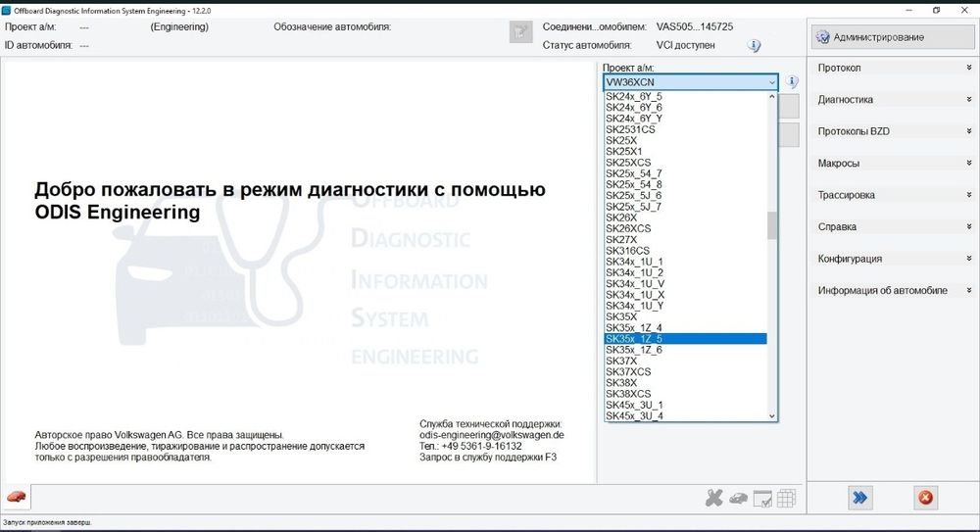
Task: Select SK24x_6Y_5 from project list
Action: coord(685,96)
